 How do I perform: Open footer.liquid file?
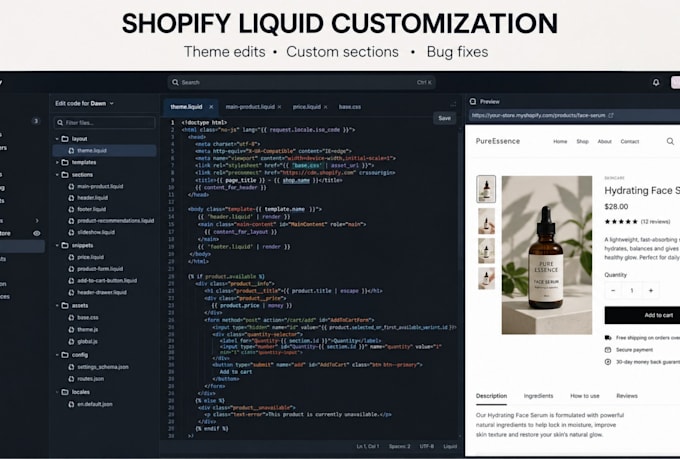click(x=91, y=209)
